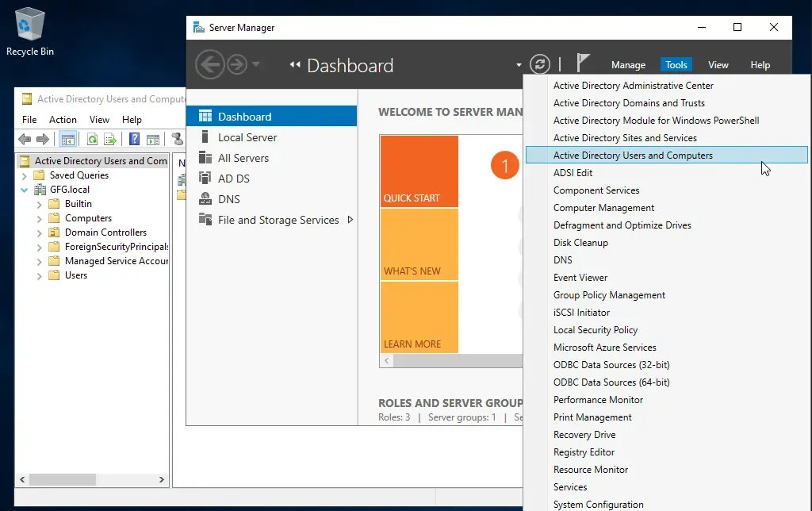The image size is (812, 511).
Task: Click the Refresh icon in AD Users toolbar
Action: [x=92, y=139]
